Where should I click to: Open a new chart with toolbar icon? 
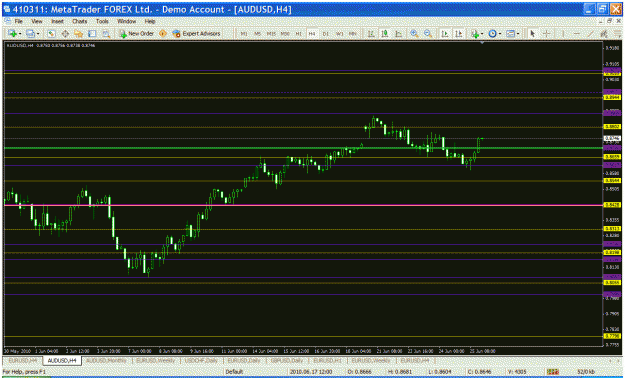coord(12,34)
